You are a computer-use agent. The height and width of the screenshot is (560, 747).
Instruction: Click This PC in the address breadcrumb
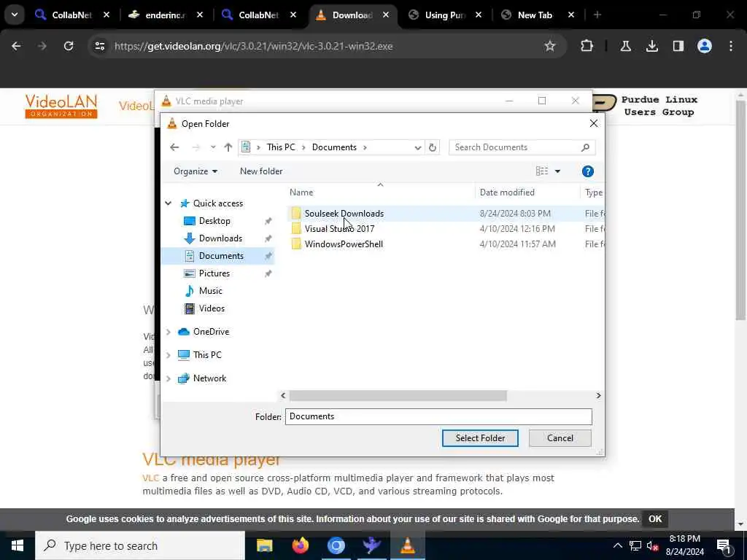(x=281, y=147)
